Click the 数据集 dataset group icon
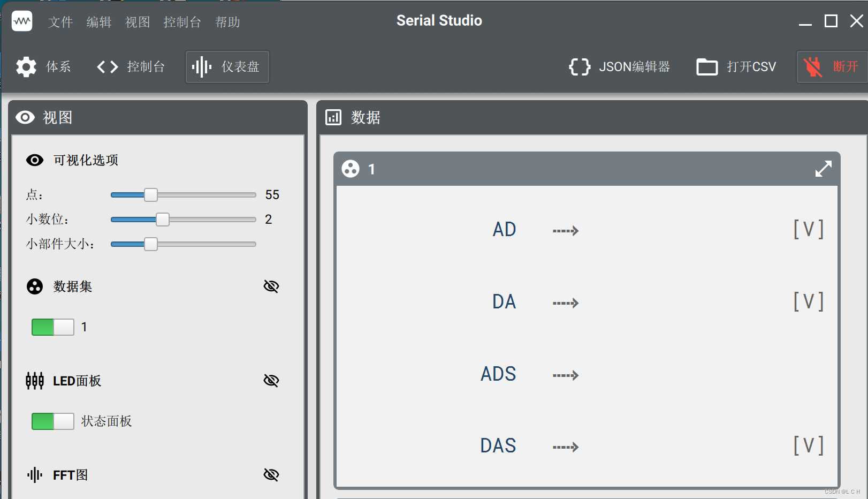Image resolution: width=868 pixels, height=499 pixels. (x=35, y=286)
